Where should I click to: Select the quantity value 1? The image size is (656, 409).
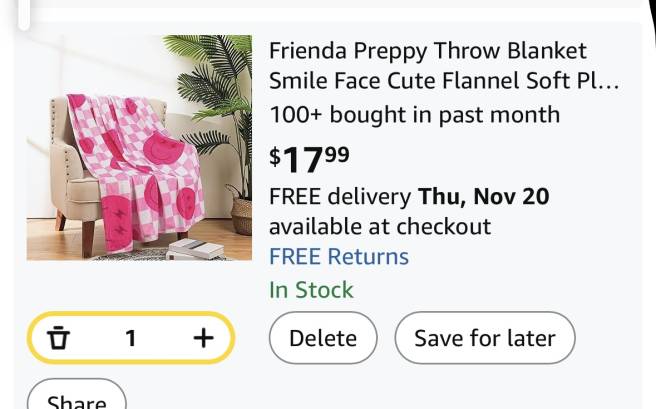point(130,338)
